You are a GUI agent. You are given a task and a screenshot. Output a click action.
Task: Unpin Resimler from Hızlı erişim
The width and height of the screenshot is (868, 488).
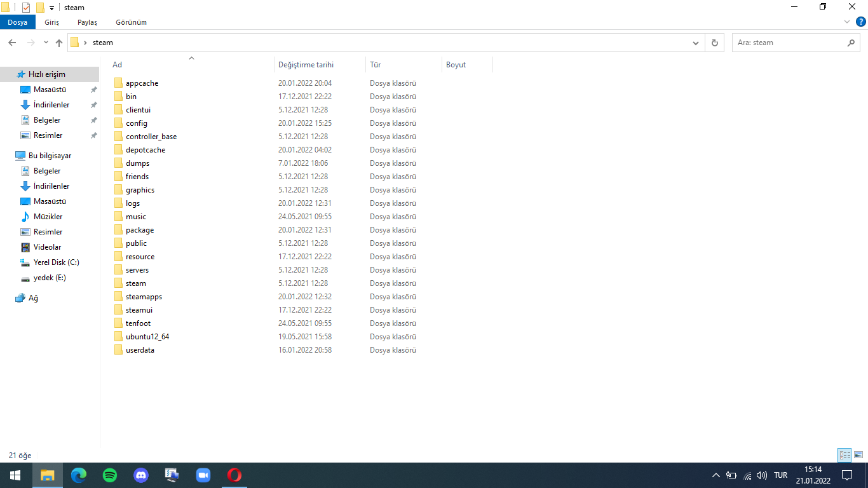tap(94, 135)
